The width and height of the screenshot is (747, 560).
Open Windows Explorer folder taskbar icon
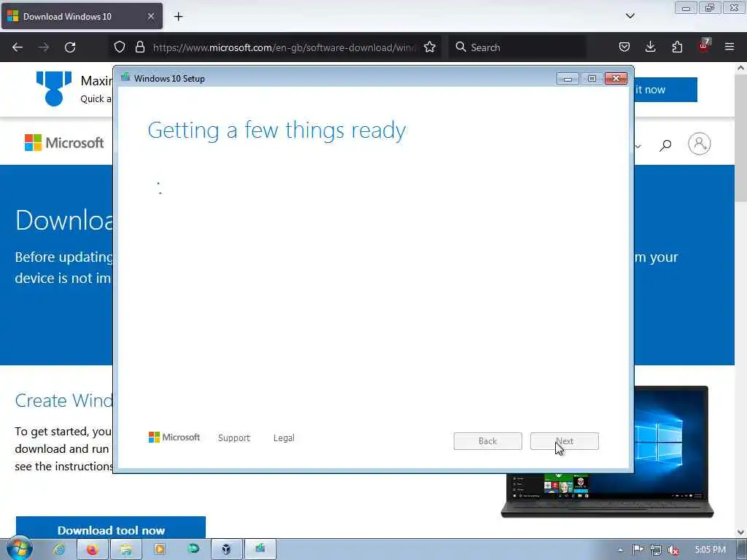pos(125,549)
